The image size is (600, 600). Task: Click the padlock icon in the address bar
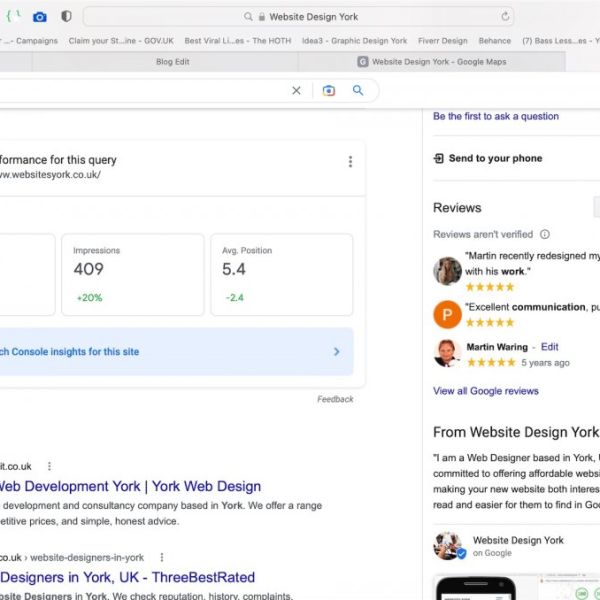click(262, 17)
